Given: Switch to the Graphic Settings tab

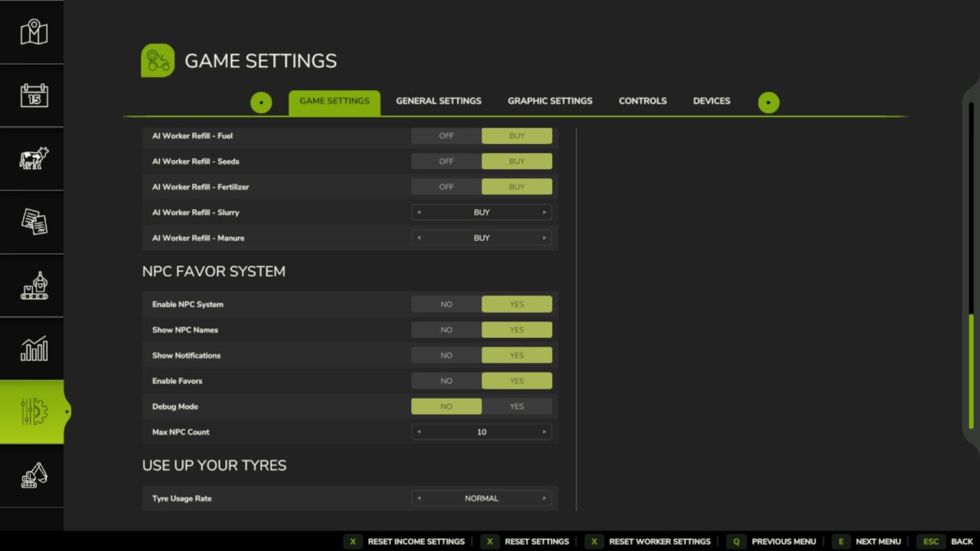Looking at the screenshot, I should point(550,101).
